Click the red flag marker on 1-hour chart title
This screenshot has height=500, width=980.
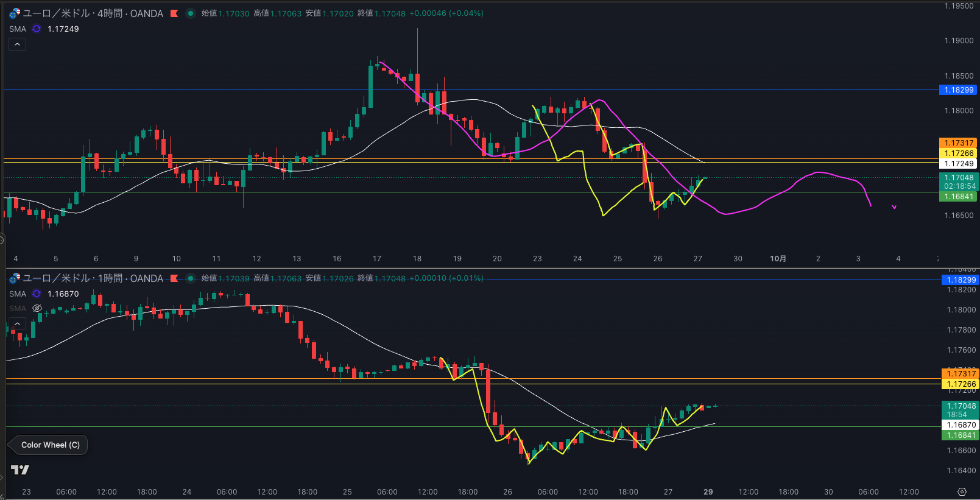174,278
